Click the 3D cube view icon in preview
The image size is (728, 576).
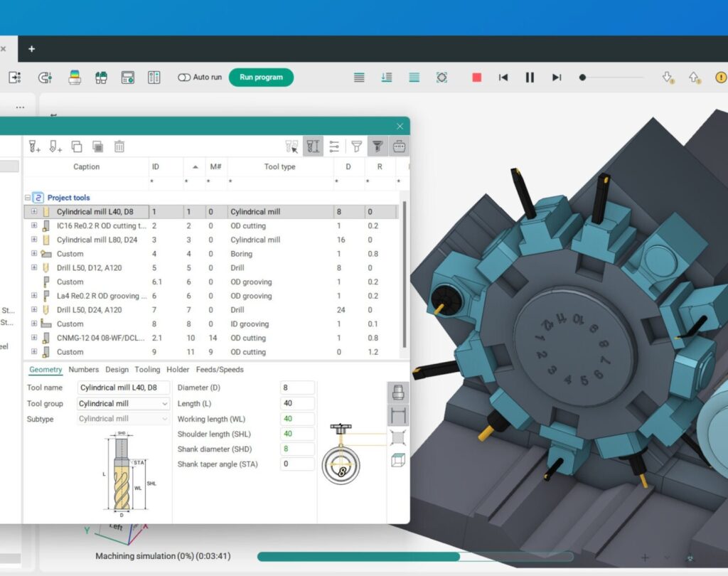click(x=398, y=460)
